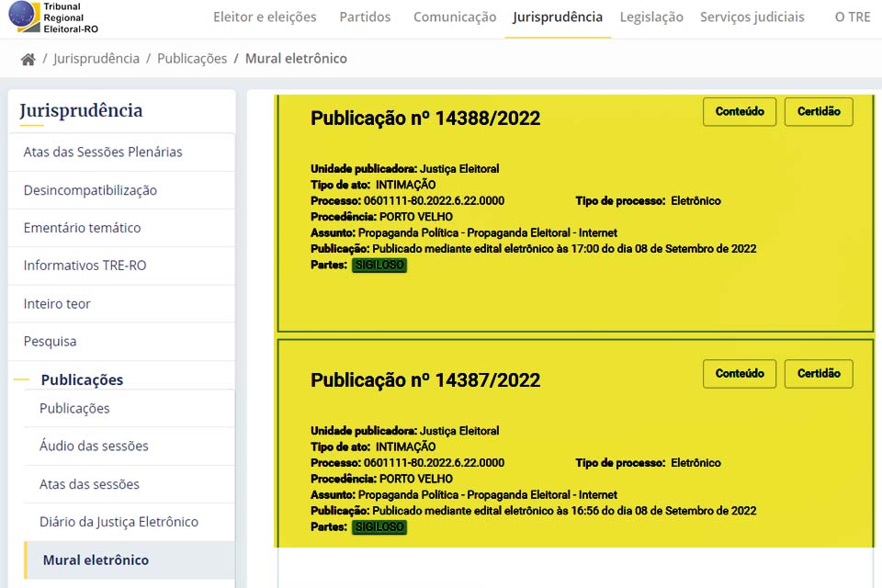882x588 pixels.
Task: Click the home icon in breadcrumb
Action: (28, 59)
